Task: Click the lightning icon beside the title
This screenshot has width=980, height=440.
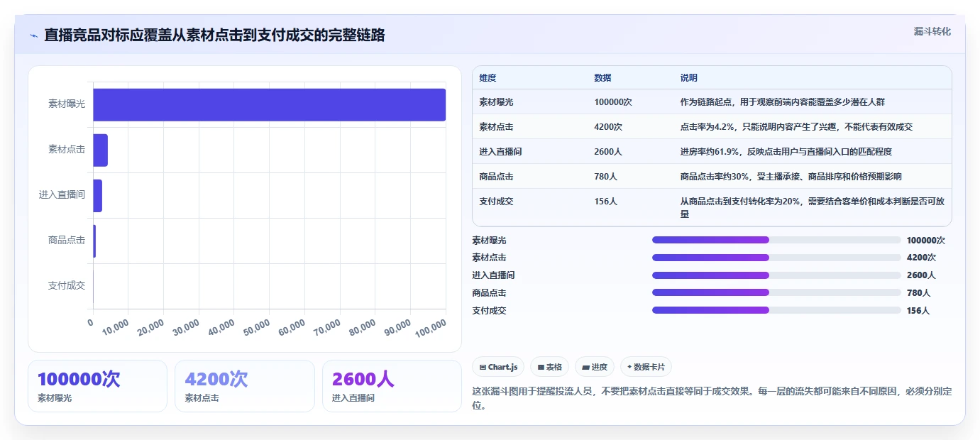Action: coord(33,35)
